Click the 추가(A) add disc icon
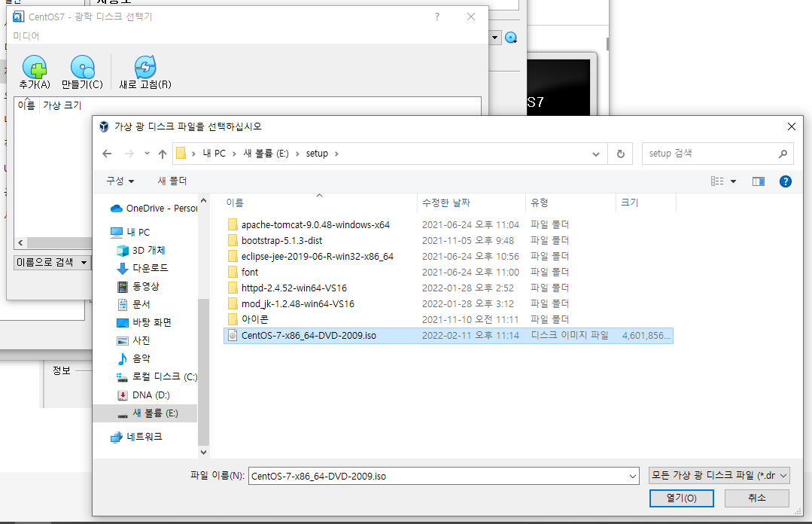Image resolution: width=812 pixels, height=524 pixels. (34, 67)
